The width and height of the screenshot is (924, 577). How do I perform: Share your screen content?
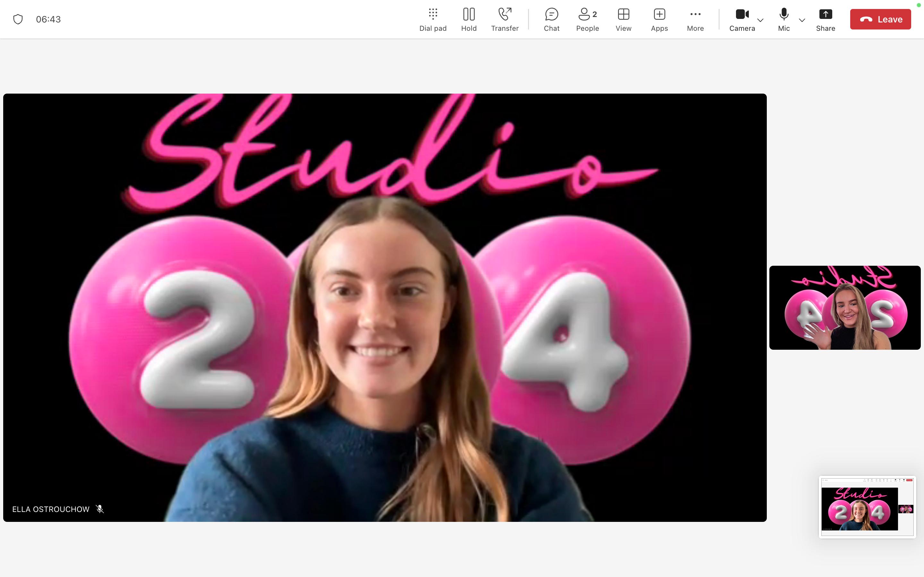tap(825, 20)
